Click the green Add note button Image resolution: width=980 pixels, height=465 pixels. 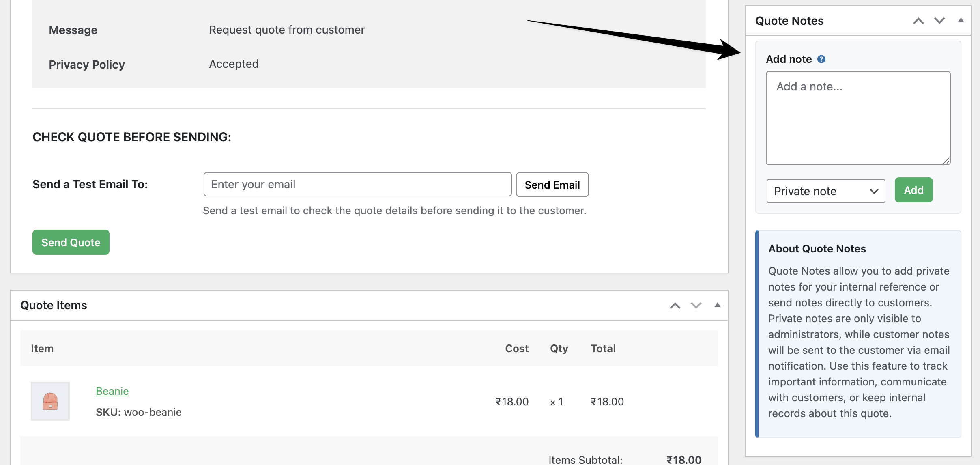913,190
